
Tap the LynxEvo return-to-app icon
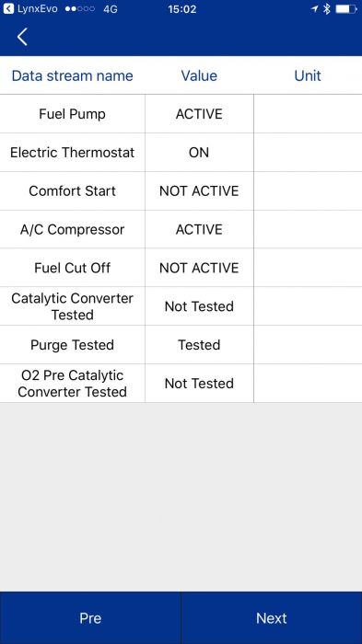pos(8,8)
